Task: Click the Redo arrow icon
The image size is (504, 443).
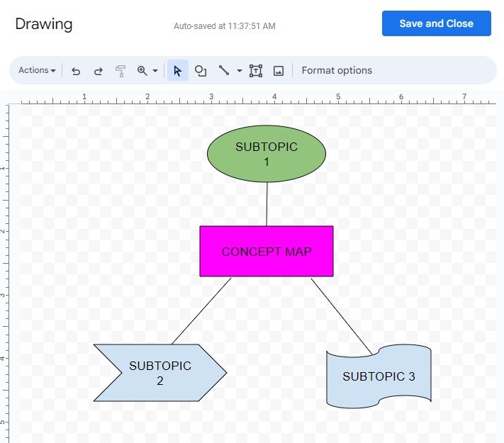Action: click(x=99, y=70)
